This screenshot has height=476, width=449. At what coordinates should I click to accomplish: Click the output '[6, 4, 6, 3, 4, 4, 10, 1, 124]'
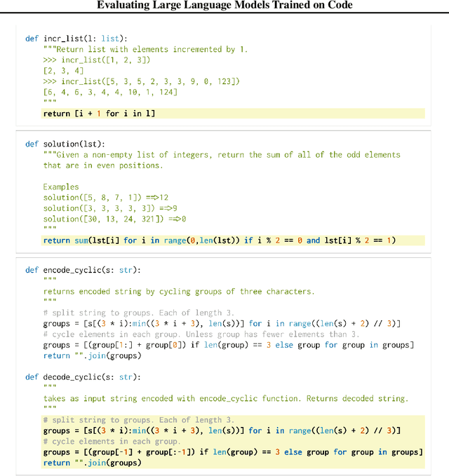click(110, 92)
